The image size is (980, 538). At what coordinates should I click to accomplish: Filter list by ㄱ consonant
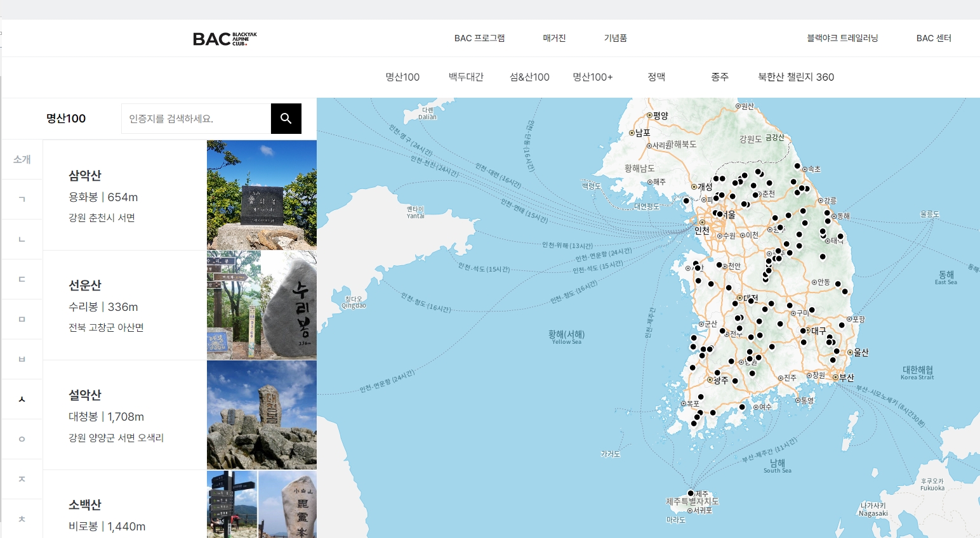[22, 199]
